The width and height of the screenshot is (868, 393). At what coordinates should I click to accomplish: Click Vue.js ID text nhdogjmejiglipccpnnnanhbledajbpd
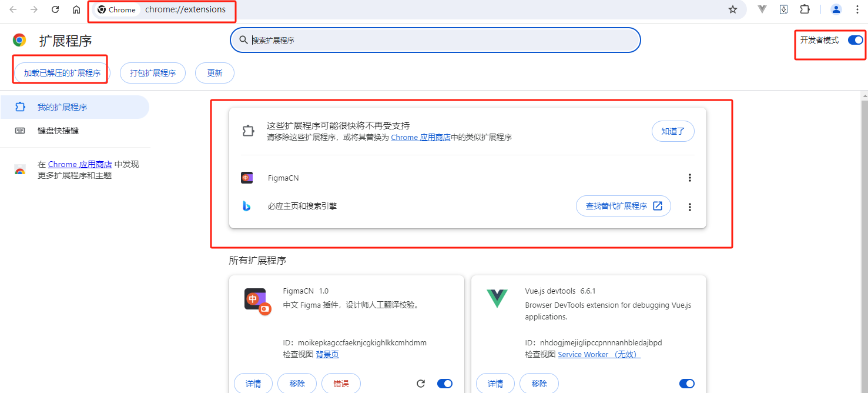tap(601, 342)
